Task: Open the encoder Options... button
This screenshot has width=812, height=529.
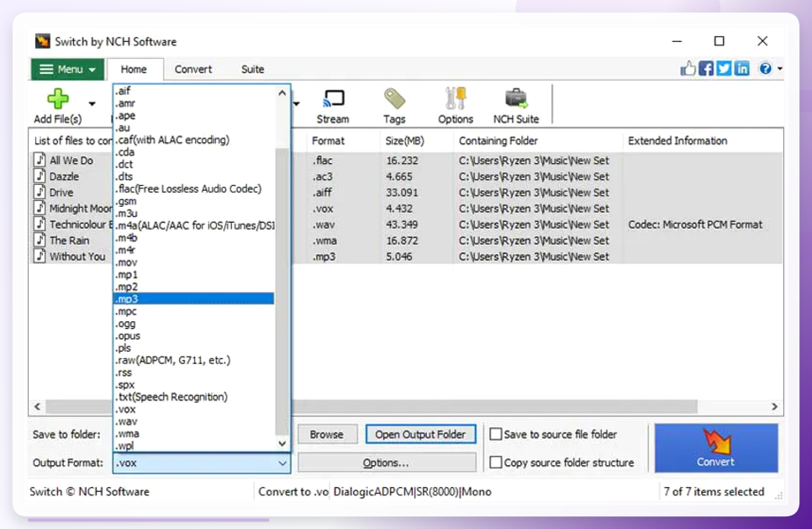Action: (387, 463)
